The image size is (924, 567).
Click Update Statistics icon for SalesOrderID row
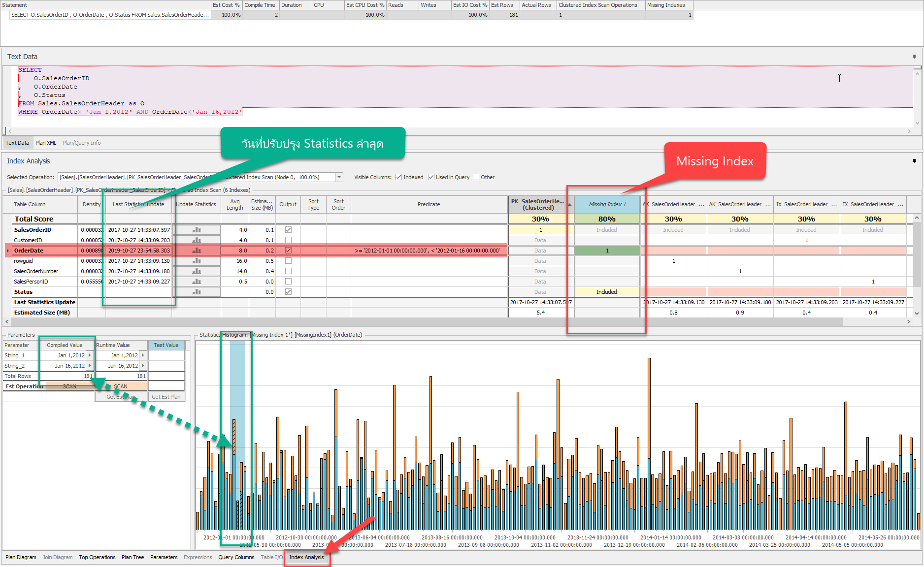point(197,230)
